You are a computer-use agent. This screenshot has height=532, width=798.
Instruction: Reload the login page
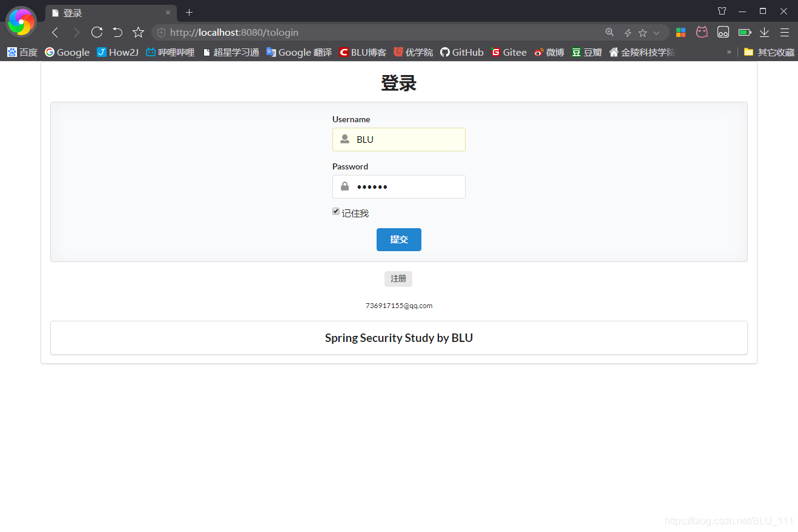(x=96, y=32)
